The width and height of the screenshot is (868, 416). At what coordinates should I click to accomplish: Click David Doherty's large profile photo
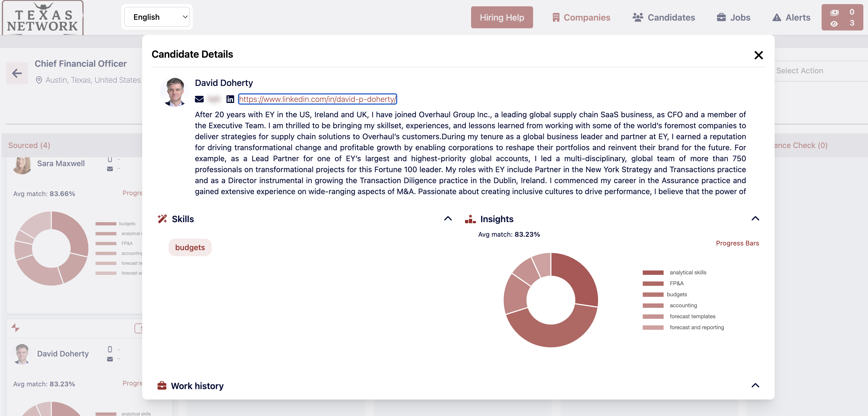tap(175, 92)
